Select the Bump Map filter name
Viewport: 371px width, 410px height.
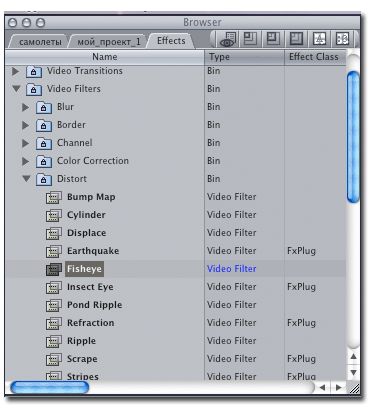point(91,197)
